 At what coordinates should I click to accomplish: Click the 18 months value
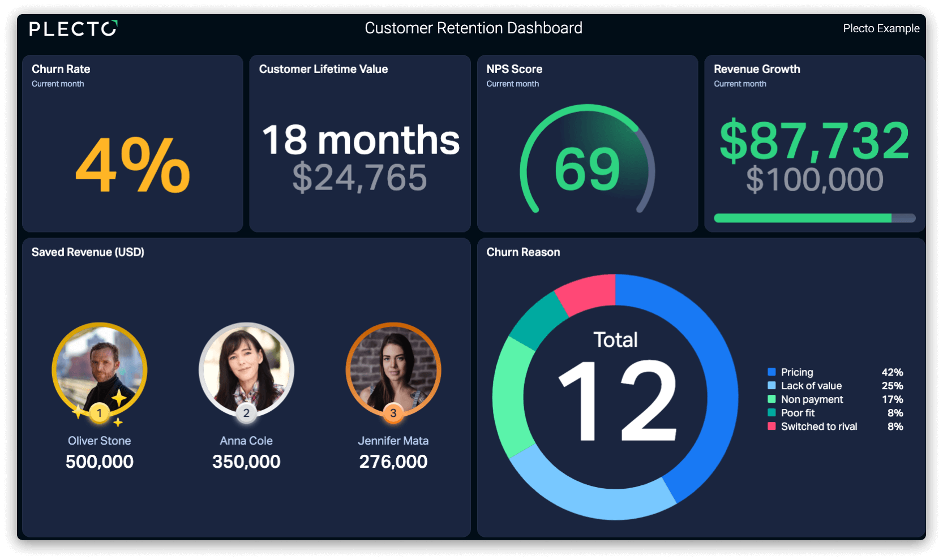361,140
